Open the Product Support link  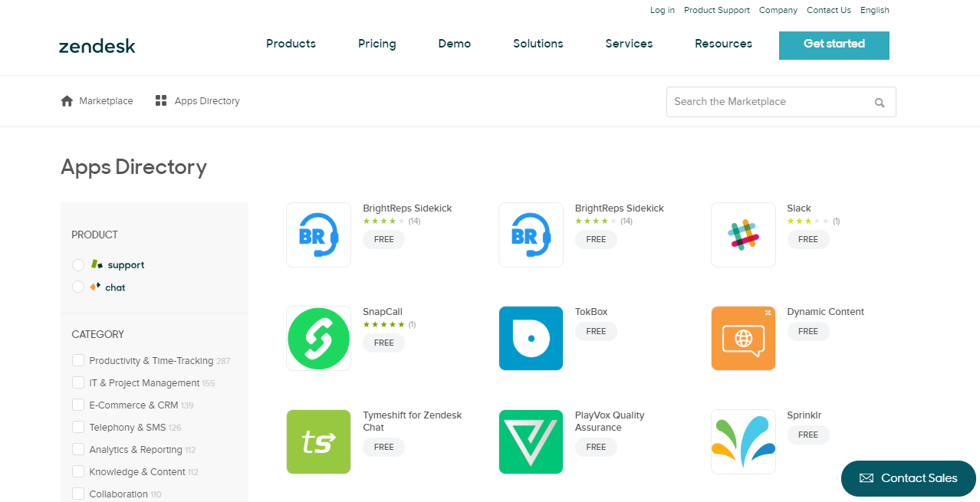717,10
